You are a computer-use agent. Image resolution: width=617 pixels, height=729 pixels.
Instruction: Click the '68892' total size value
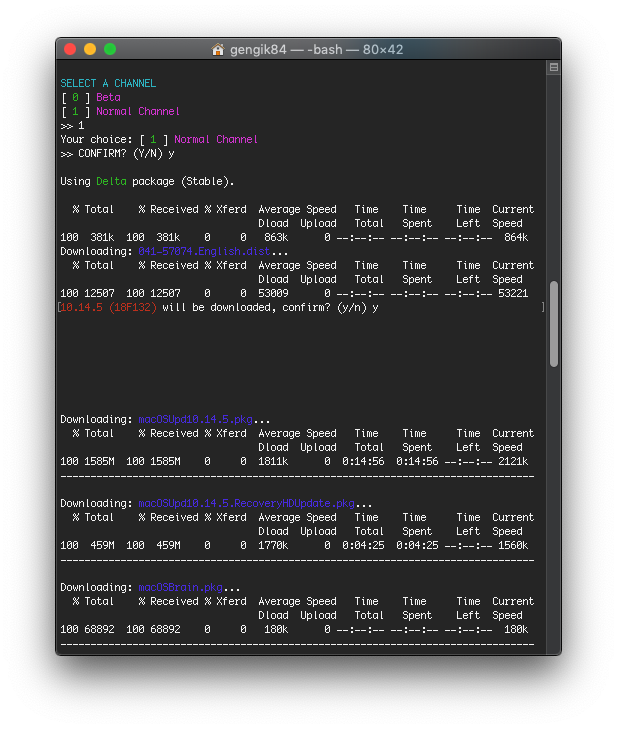(100, 630)
